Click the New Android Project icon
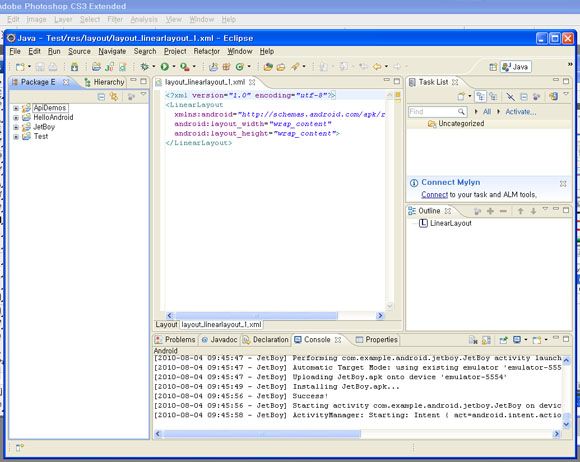The width and height of the screenshot is (580, 462). [96, 67]
